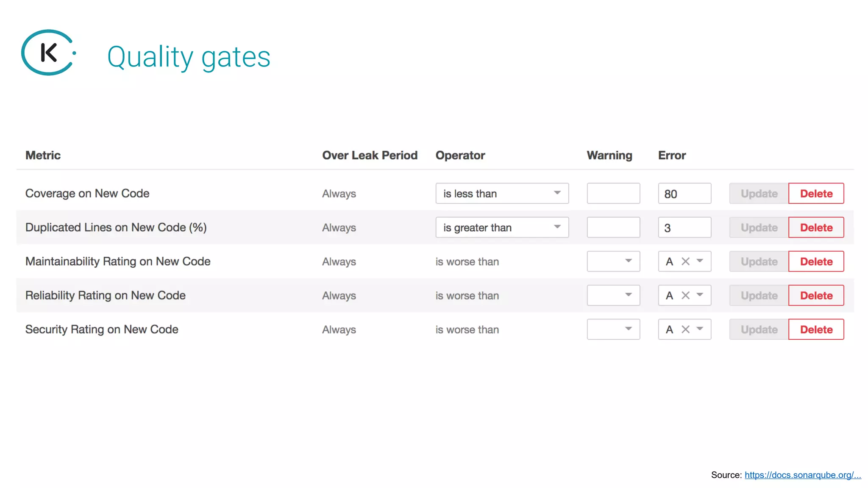Viewport: 868px width, 488px height.
Task: Expand error rating arrow for Security Rating
Action: 700,329
